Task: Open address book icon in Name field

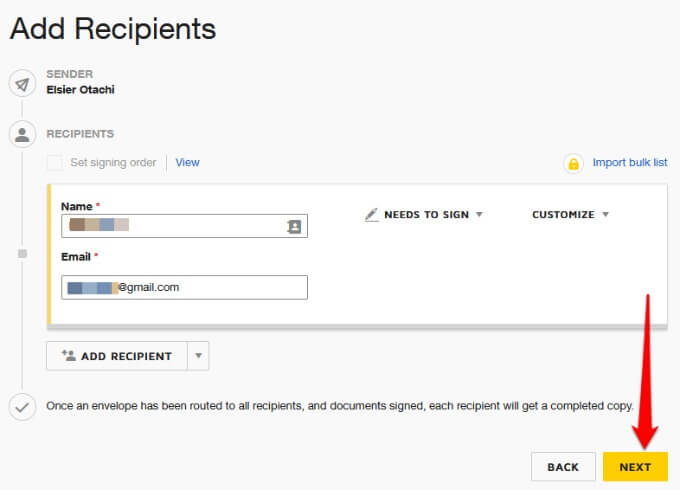Action: 294,227
